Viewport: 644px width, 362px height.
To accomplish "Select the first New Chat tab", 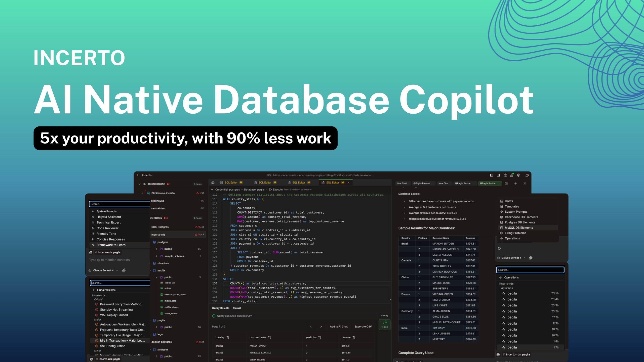I will point(401,183).
